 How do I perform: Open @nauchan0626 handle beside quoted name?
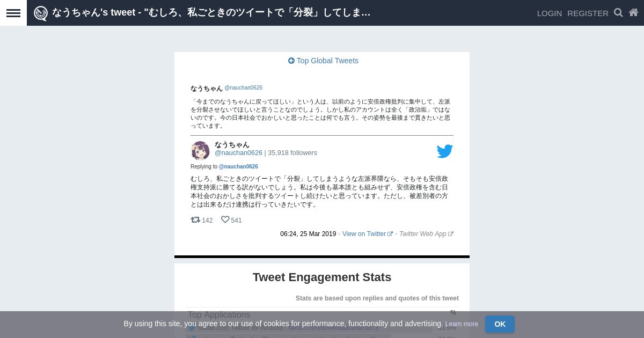tap(243, 88)
